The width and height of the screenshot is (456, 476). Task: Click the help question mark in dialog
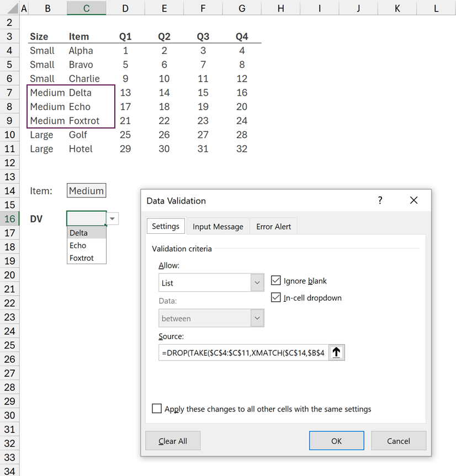(380, 201)
